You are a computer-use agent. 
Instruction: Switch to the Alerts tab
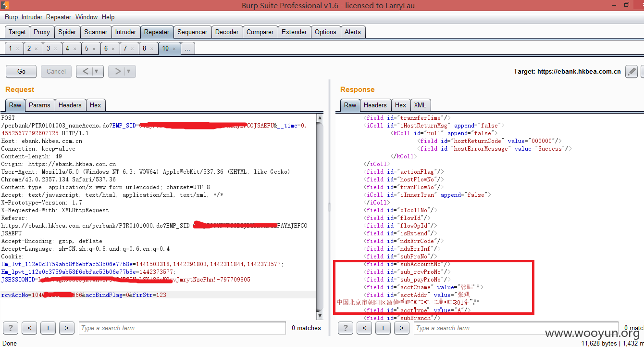click(x=352, y=32)
